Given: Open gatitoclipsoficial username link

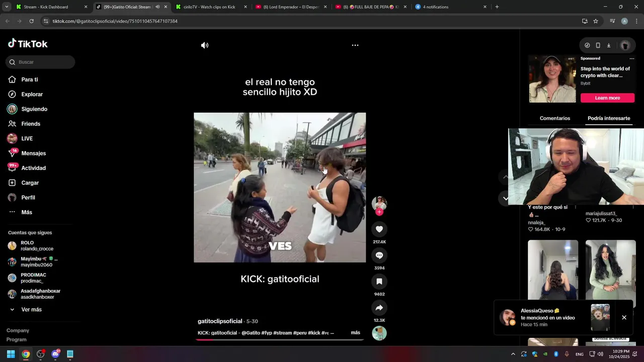Looking at the screenshot, I should click(x=220, y=321).
